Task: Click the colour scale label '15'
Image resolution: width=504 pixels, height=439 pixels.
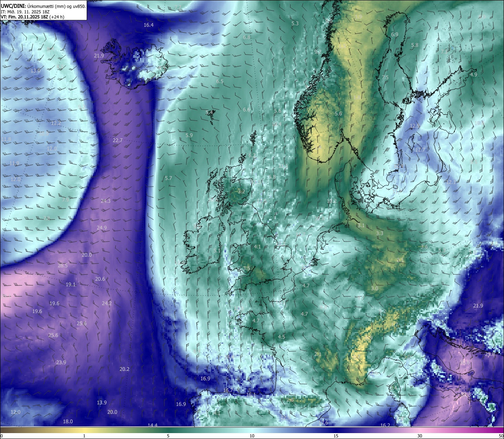Action: tap(336, 436)
